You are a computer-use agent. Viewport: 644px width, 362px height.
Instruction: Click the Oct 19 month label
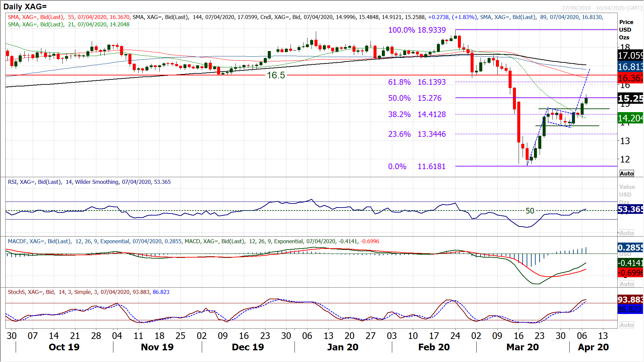pyautogui.click(x=64, y=347)
